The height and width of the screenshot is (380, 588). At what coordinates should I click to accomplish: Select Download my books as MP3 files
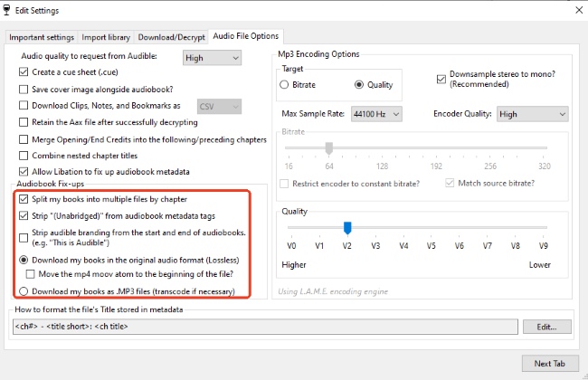coord(24,291)
